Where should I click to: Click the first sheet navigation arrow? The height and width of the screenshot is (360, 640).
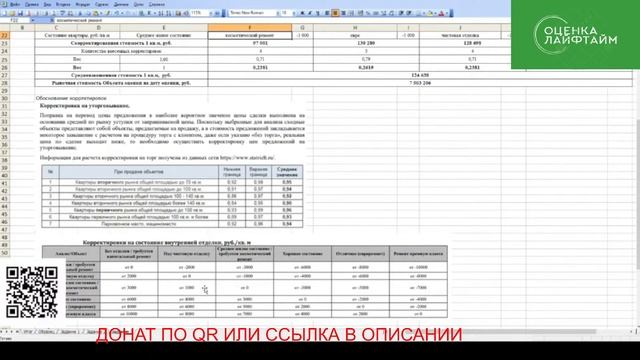[2, 332]
